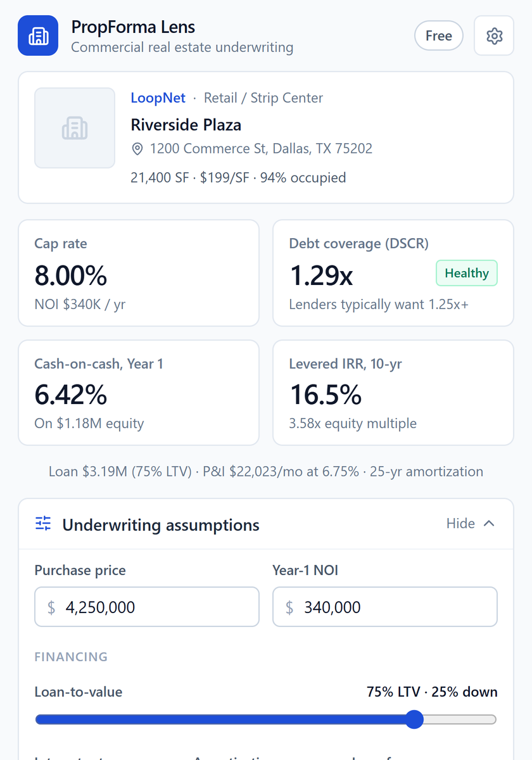Click the 3.58x equity multiple caption
The image size is (532, 760).
[x=353, y=423]
